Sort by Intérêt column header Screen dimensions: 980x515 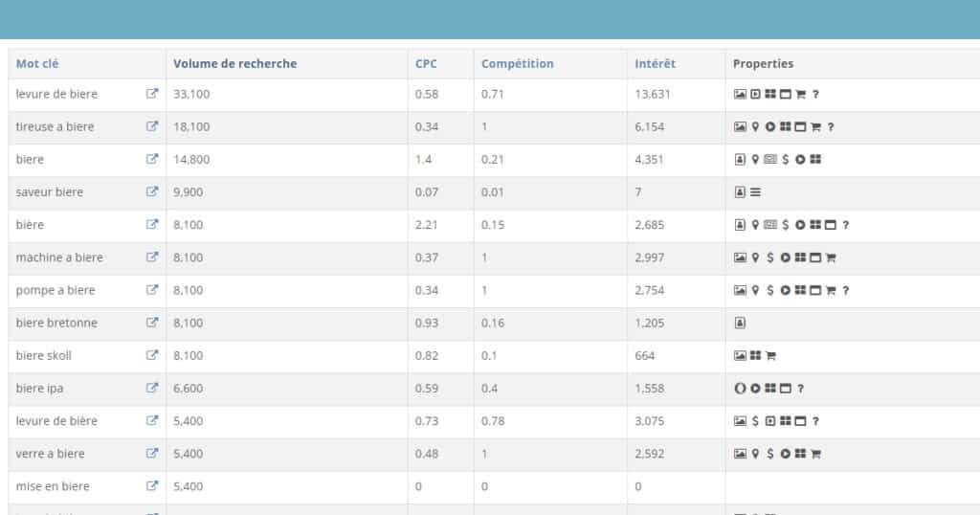(655, 64)
